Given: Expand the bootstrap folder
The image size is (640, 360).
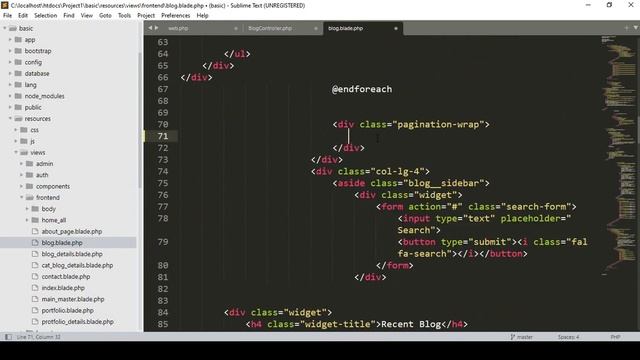Looking at the screenshot, I should 10,51.
